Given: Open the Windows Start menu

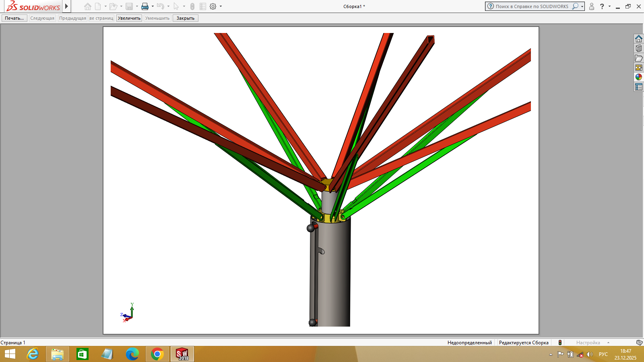Looking at the screenshot, I should click(x=10, y=354).
